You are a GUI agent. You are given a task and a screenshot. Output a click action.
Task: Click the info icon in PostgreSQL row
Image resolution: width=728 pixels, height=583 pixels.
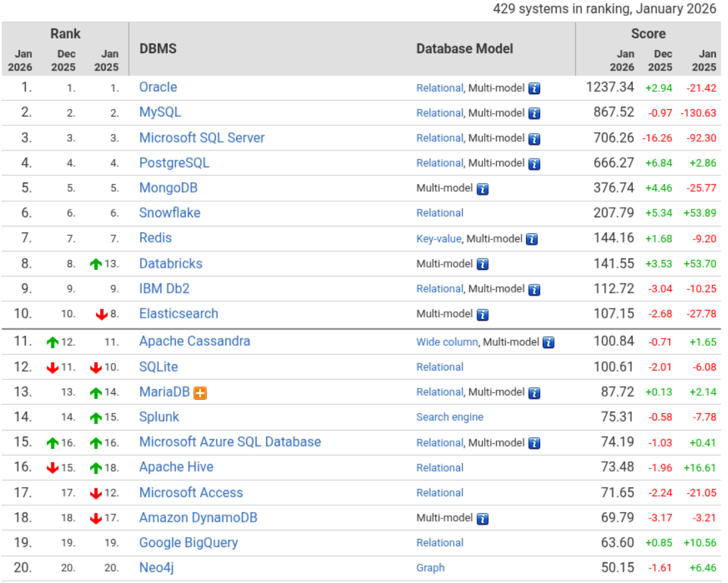[x=535, y=164]
